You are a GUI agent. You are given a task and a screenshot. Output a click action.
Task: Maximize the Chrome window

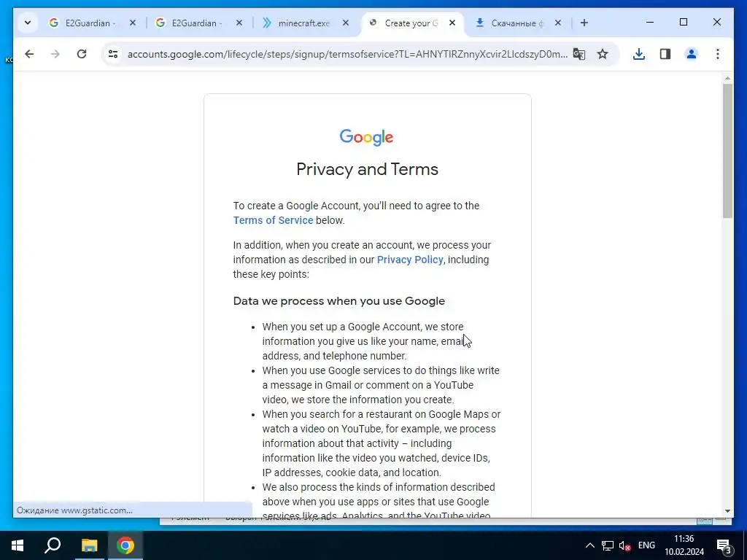[x=683, y=22]
